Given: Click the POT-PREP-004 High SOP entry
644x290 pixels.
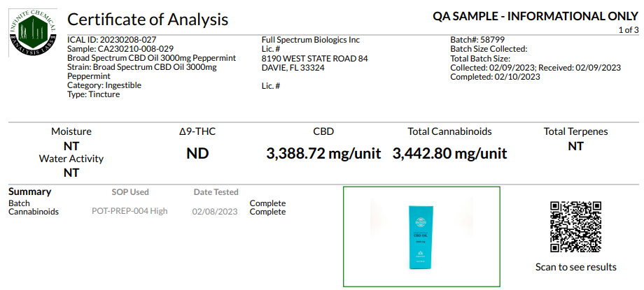Looking at the screenshot, I should [129, 211].
